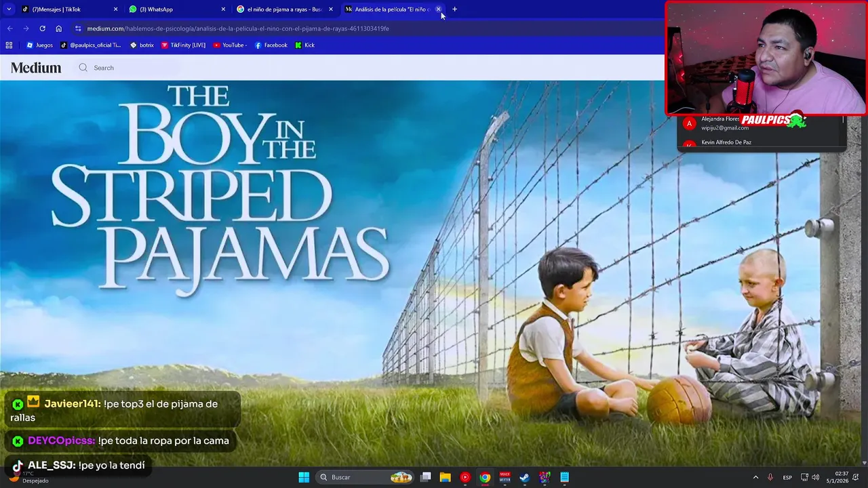The image size is (868, 488).
Task: Click DEYCOpicss's chat message
Action: point(121,441)
